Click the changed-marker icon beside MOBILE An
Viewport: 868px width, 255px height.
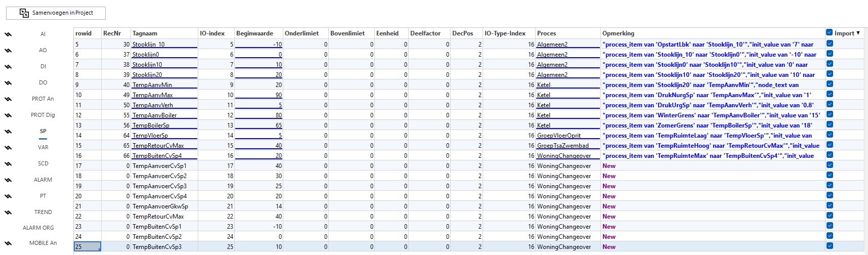pos(8,243)
